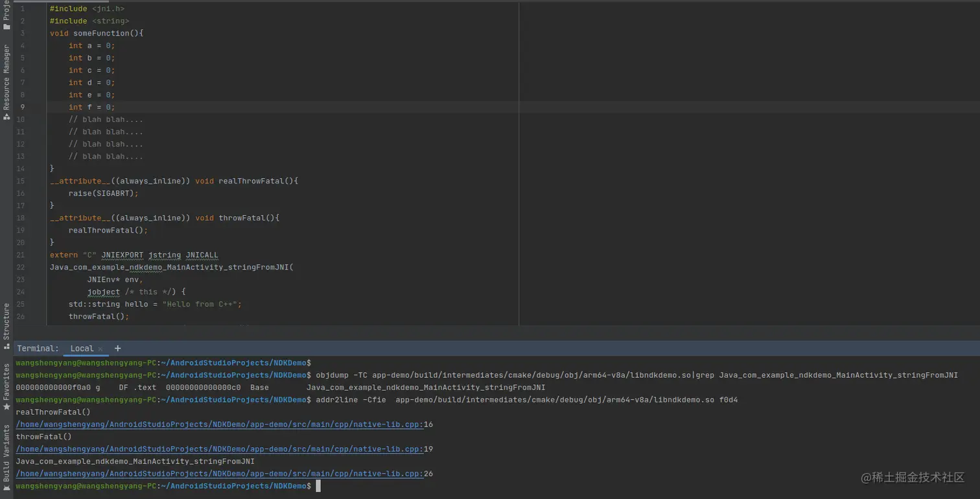980x499 pixels.
Task: Click 'Java_com_example_ndkdemo_MainActivity_stringFromJNI(' in editor
Action: coord(172,268)
